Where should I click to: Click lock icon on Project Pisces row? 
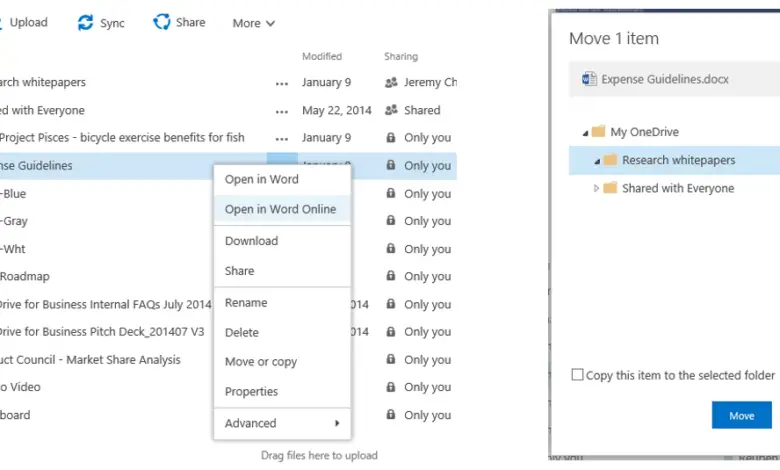(x=390, y=138)
